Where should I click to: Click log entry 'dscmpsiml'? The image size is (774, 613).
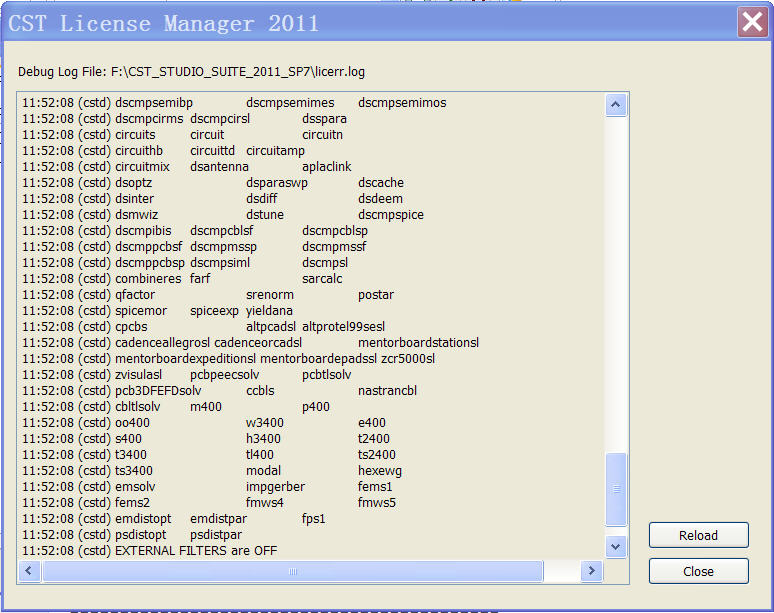coord(220,263)
